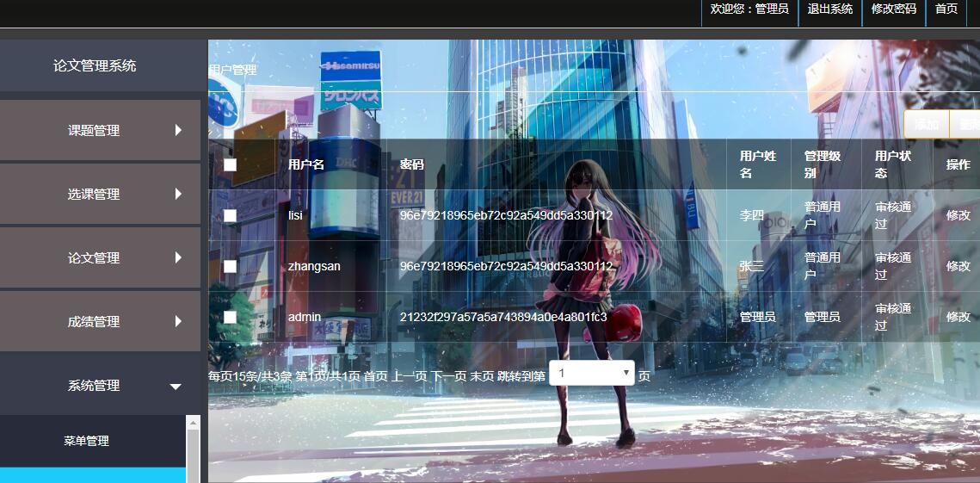
Task: Expand the 论文管理 arrow in sidebar
Action: pos(178,257)
